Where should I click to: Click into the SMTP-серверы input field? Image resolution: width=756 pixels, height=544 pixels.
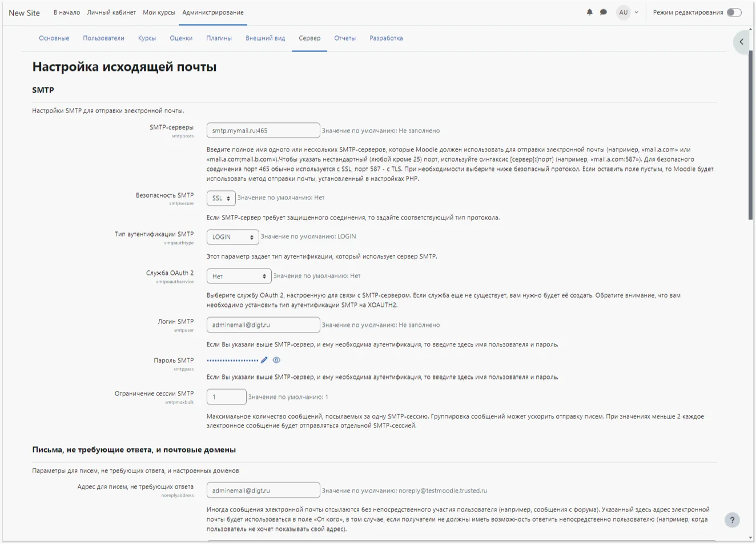pos(263,130)
